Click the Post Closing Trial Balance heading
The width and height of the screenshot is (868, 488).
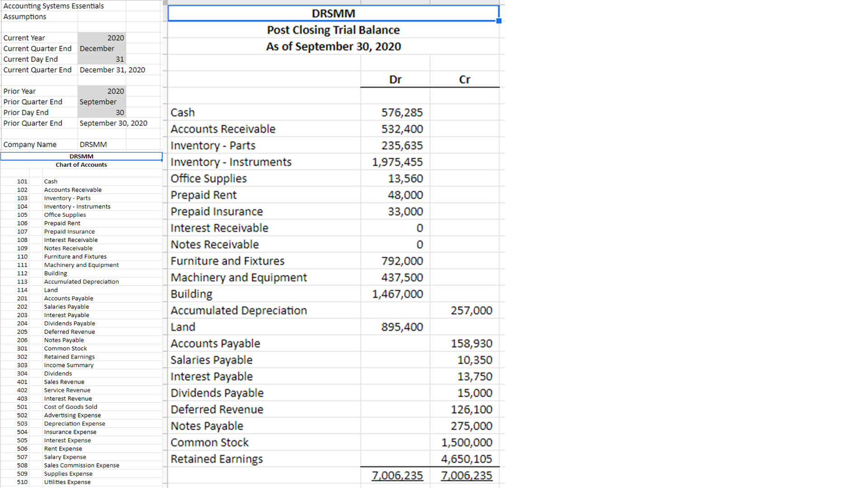[333, 30]
